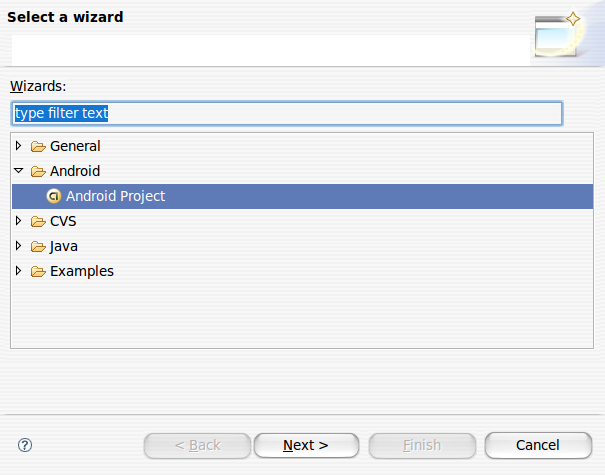
Task: Expand the CVS category arrow
Action: 18,221
